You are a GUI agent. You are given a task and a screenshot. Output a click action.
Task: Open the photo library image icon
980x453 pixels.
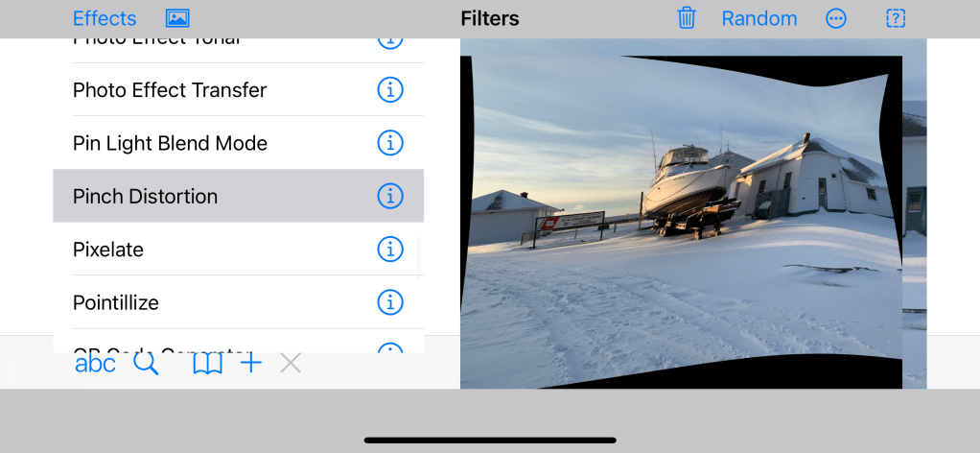(x=177, y=18)
